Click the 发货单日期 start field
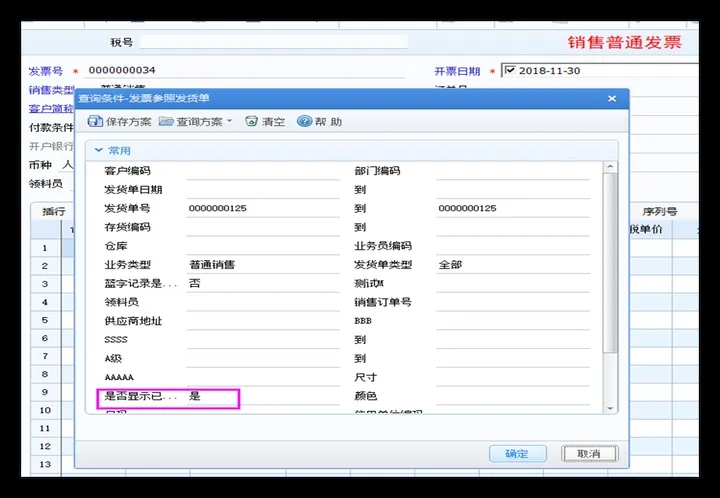Image resolution: width=720 pixels, height=498 pixels. [263, 190]
